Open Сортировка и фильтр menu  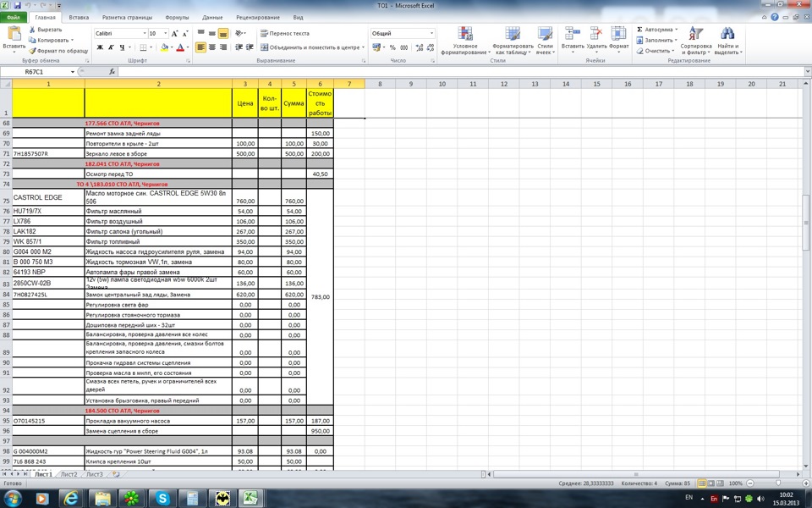[x=696, y=41]
